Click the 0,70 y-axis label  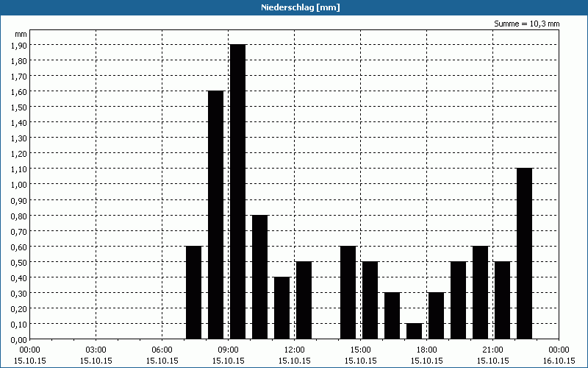coord(20,231)
